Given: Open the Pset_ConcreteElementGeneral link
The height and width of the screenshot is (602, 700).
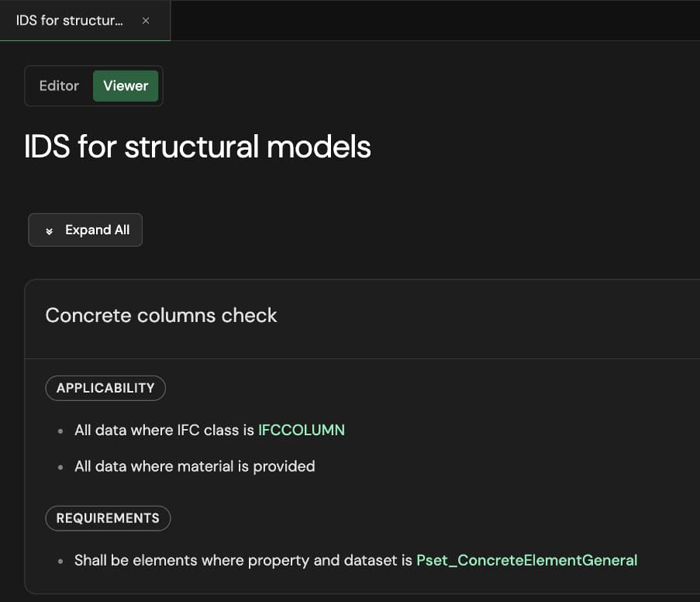Looking at the screenshot, I should tap(526, 560).
